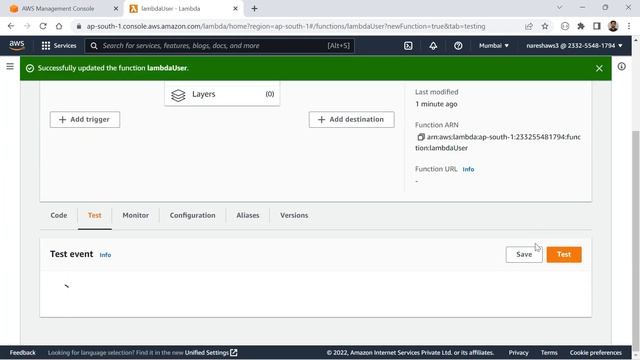Share this page icon in address bar
Viewport: 640px width, 360px height.
(x=529, y=26)
